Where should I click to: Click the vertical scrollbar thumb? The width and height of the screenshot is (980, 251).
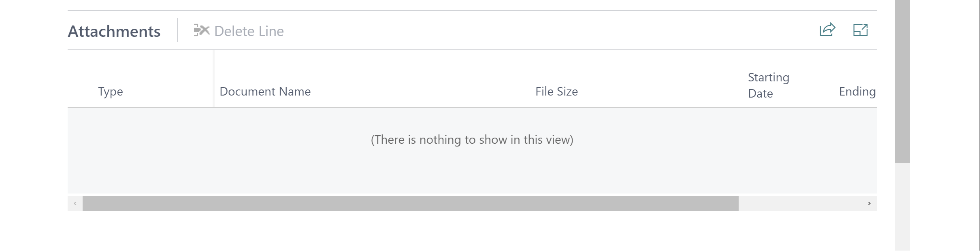coord(902,81)
